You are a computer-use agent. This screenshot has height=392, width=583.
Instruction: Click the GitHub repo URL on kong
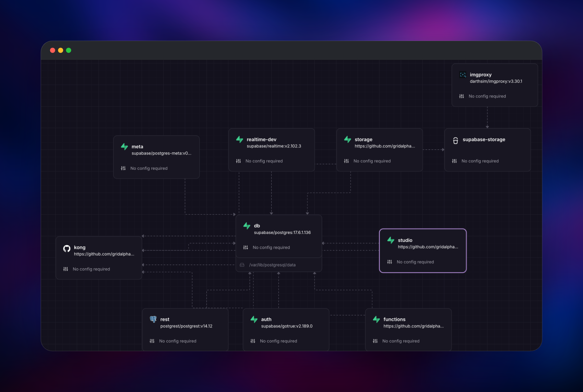[x=104, y=254]
